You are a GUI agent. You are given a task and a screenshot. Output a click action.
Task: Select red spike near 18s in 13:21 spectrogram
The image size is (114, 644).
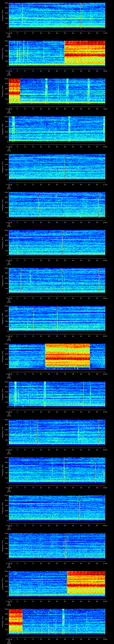38,205
